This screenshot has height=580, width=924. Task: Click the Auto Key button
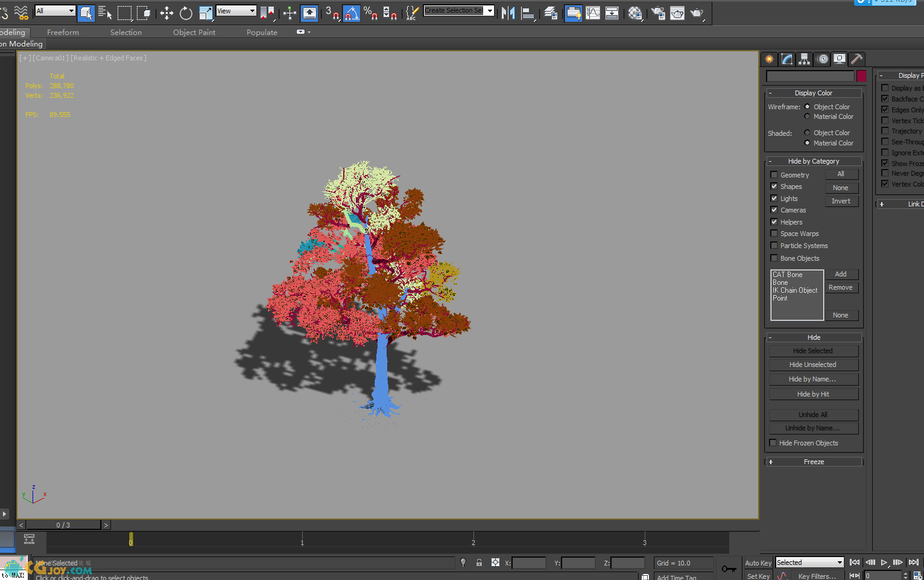(758, 563)
